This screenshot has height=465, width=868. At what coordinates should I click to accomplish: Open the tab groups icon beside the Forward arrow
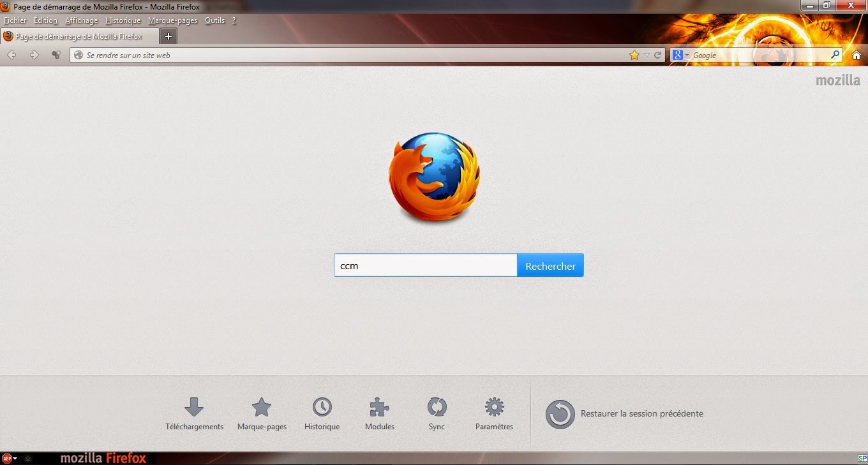click(x=56, y=55)
